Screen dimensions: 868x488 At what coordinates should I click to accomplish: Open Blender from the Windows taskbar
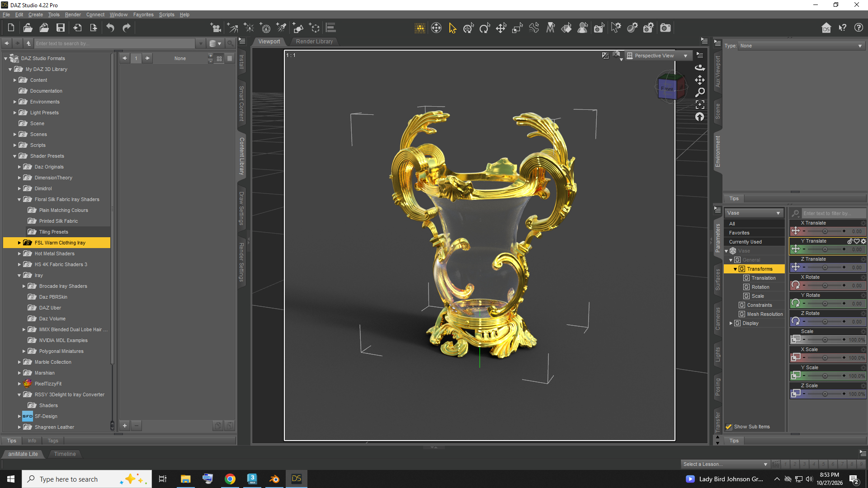click(274, 479)
